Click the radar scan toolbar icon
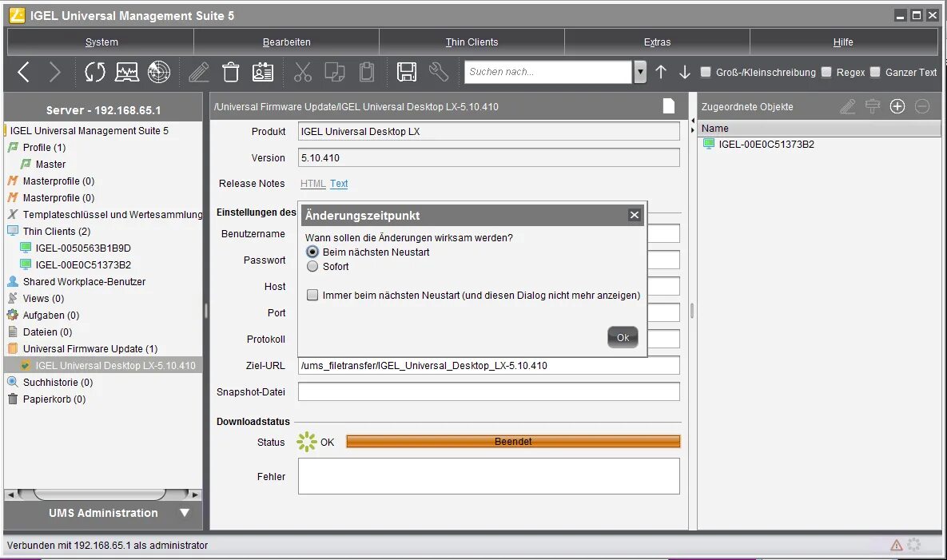 [x=159, y=72]
